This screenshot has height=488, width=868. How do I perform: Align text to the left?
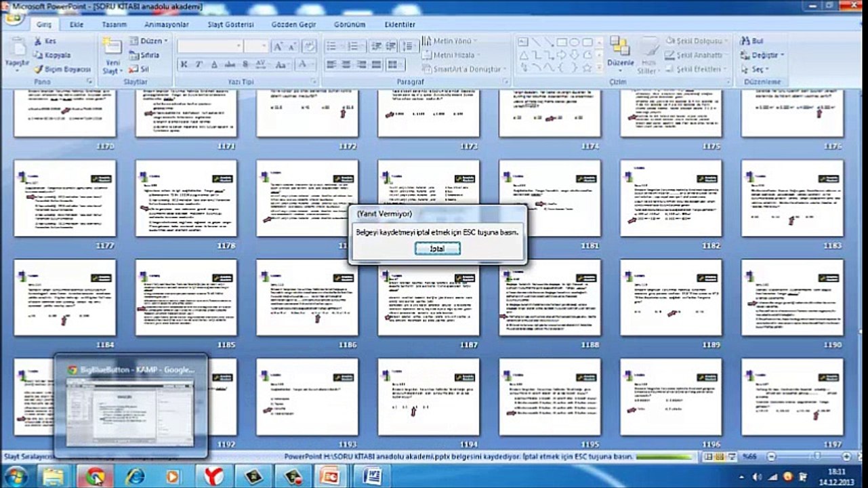click(x=331, y=64)
